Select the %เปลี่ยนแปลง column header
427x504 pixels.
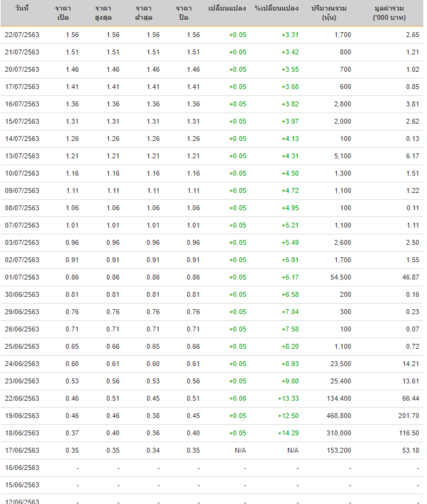(276, 8)
